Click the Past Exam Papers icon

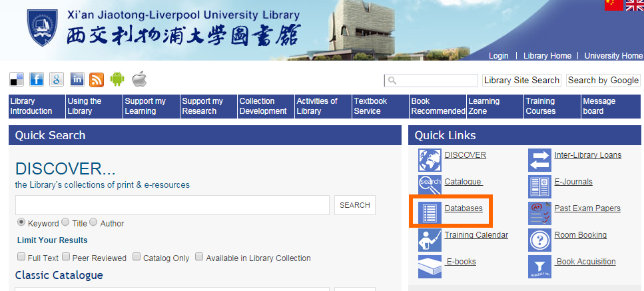(539, 214)
